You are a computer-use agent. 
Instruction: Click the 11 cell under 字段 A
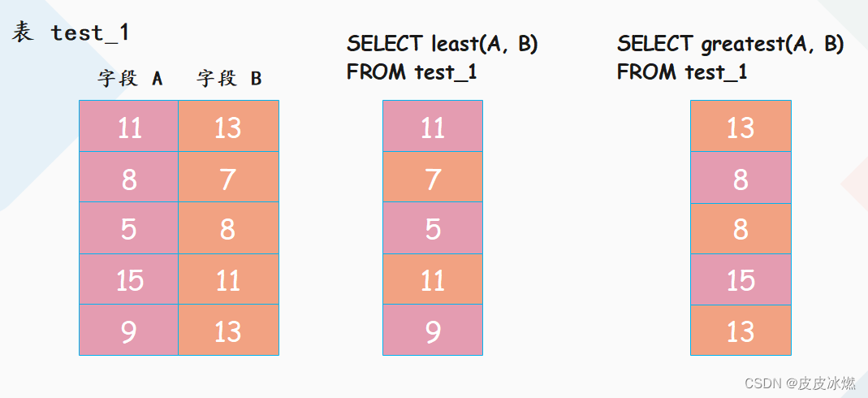coord(129,126)
